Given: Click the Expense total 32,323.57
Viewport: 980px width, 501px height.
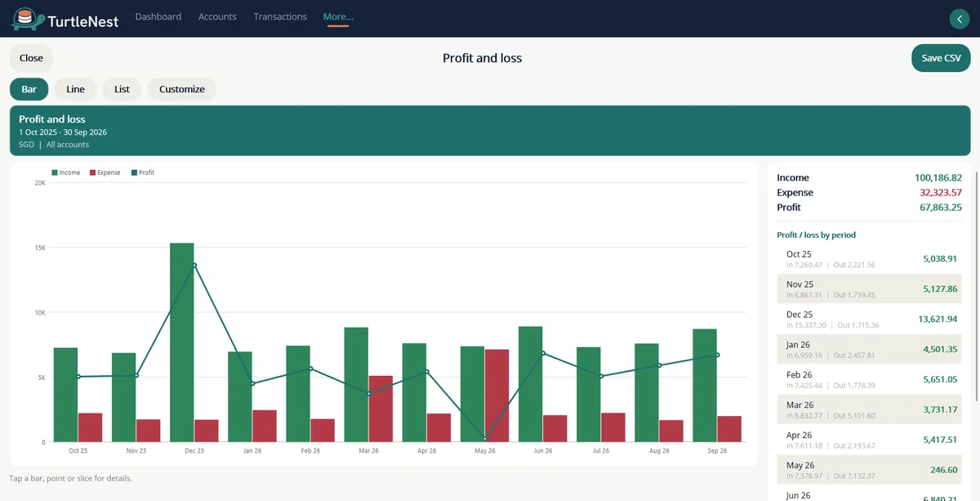Looking at the screenshot, I should coord(940,193).
